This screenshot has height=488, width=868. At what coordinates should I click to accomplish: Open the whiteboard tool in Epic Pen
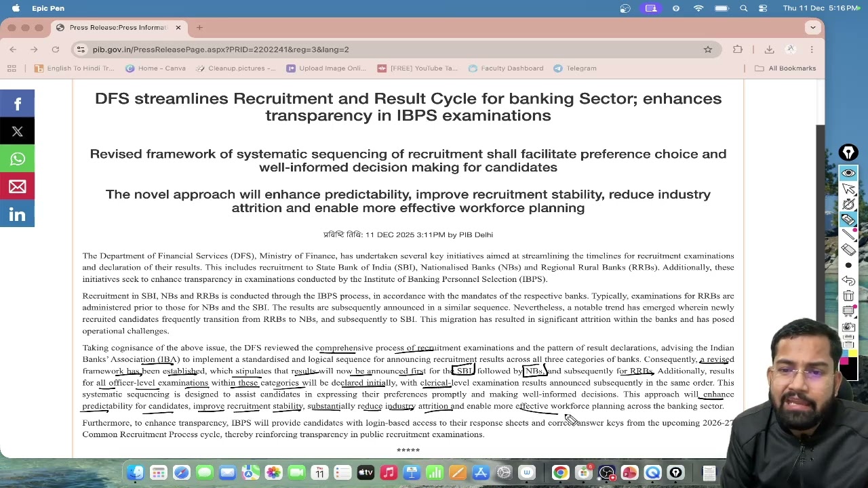coord(848,312)
